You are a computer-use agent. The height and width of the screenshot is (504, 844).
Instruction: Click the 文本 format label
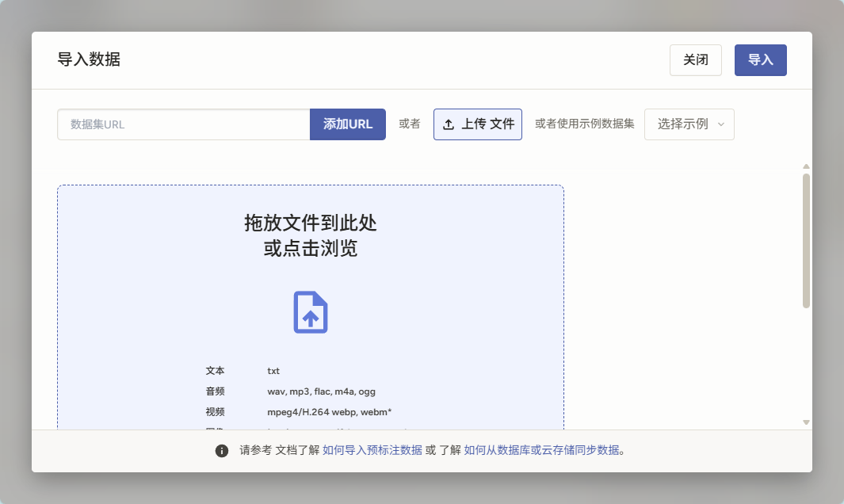[x=215, y=370]
